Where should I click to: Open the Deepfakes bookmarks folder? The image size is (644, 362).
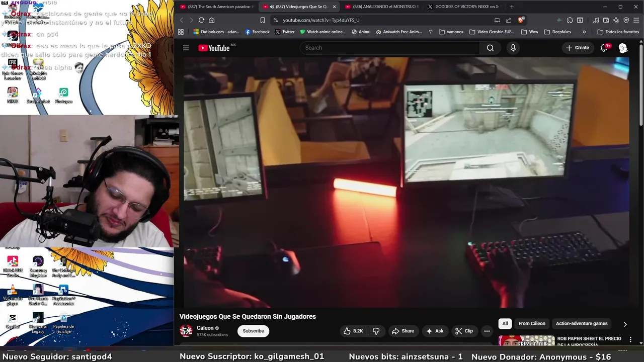coord(557,32)
